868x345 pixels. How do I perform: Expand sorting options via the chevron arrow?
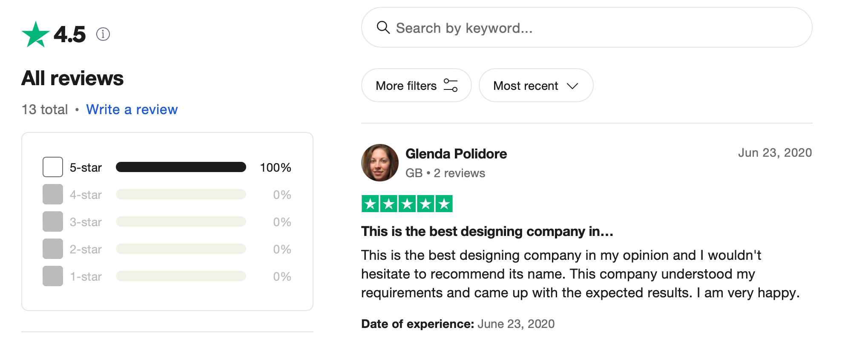(x=572, y=86)
